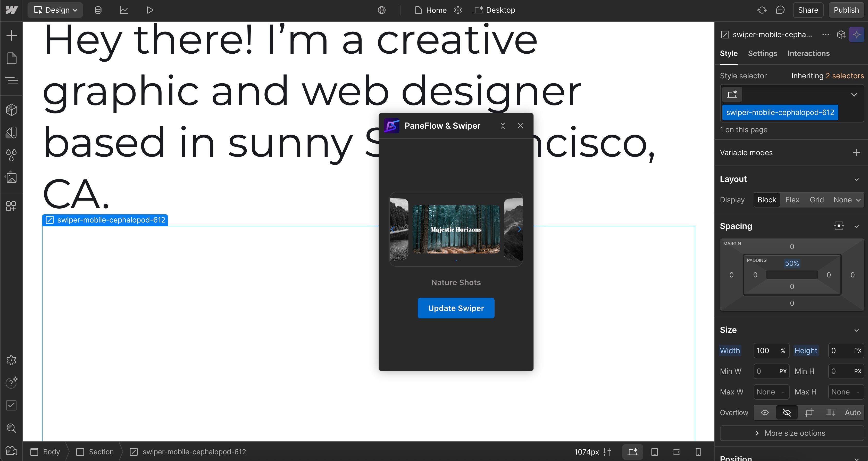Viewport: 868px width, 461px height.
Task: Switch to the Style tab
Action: click(729, 53)
